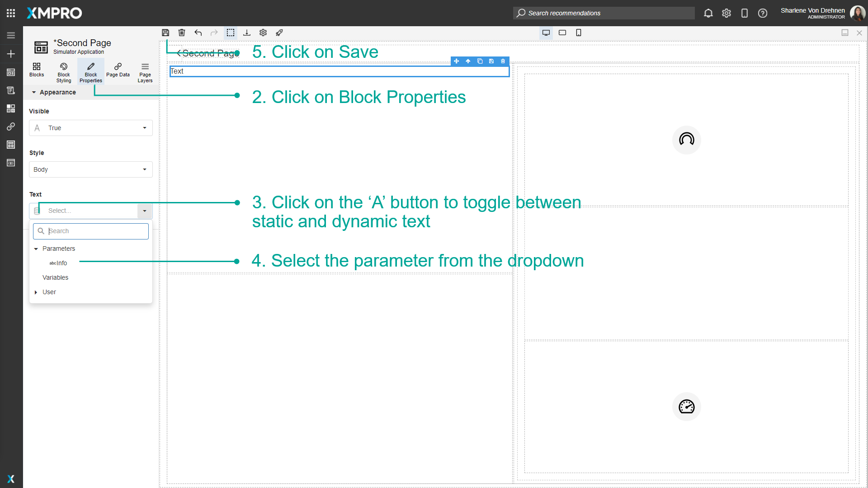This screenshot has height=488, width=868.
Task: Delete the Text block with the blue trash icon
Action: 502,61
